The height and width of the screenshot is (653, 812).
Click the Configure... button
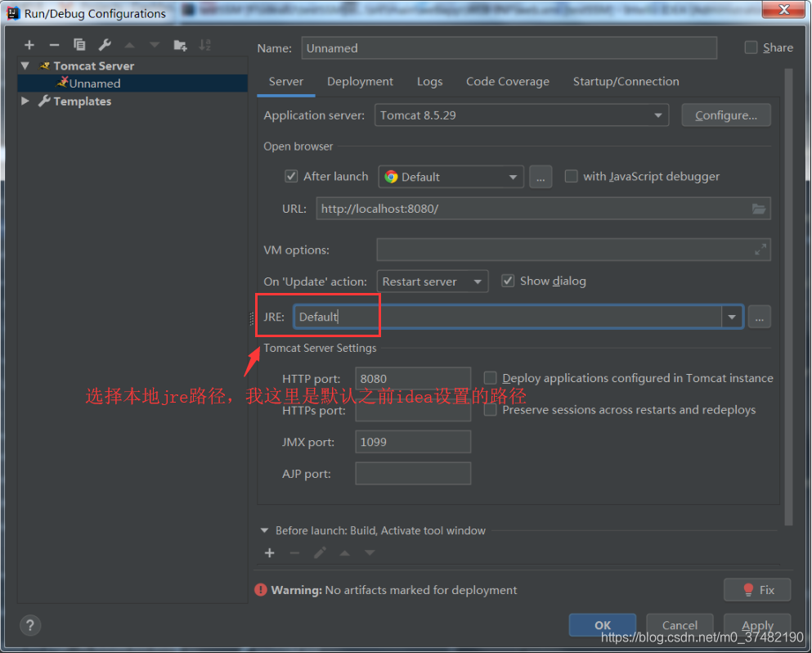[x=726, y=115]
